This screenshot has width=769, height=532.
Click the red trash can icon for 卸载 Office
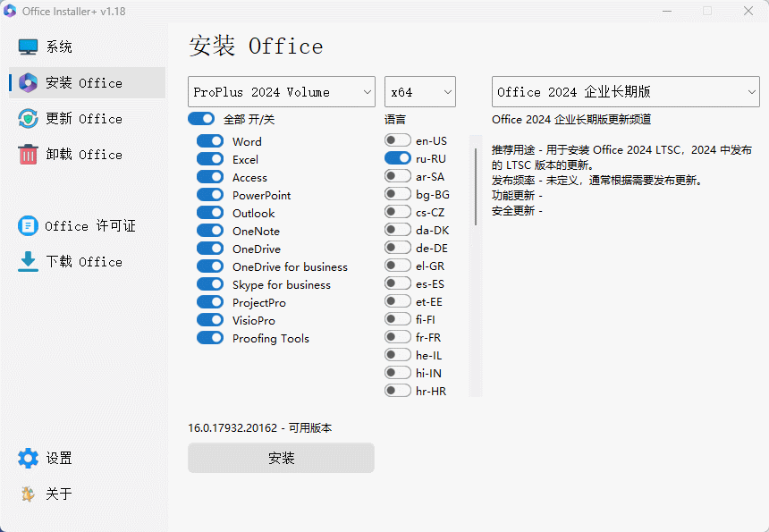tap(28, 154)
